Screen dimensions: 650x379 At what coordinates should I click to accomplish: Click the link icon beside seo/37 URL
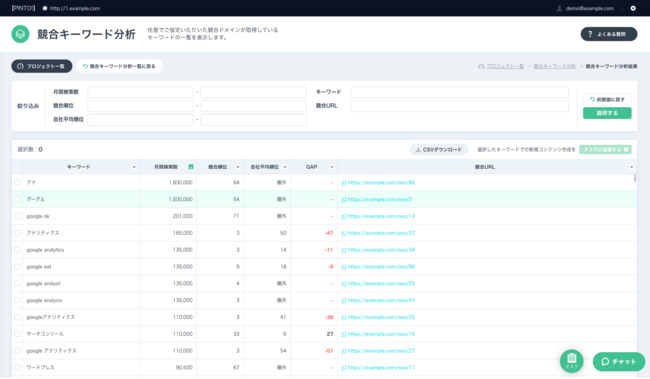pyautogui.click(x=344, y=233)
